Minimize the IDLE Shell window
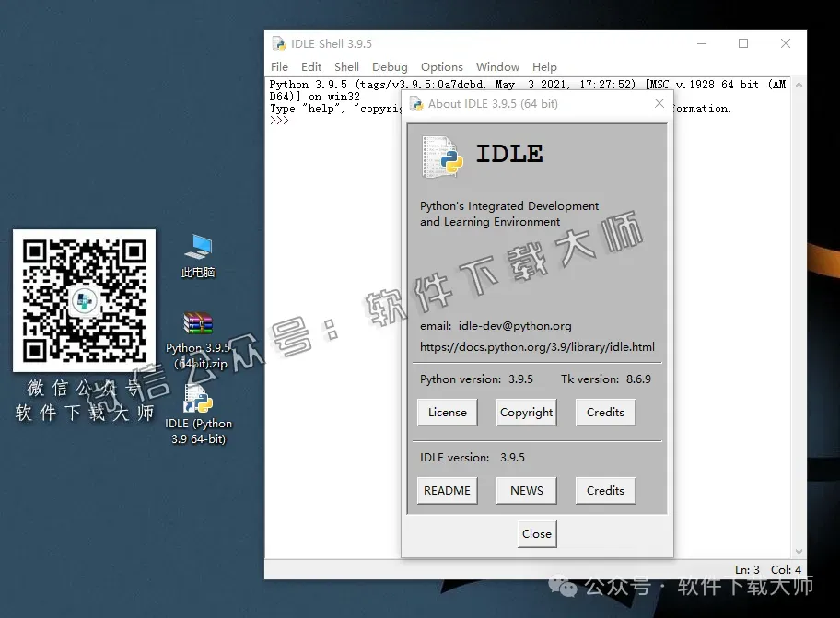The image size is (840, 618). (702, 43)
